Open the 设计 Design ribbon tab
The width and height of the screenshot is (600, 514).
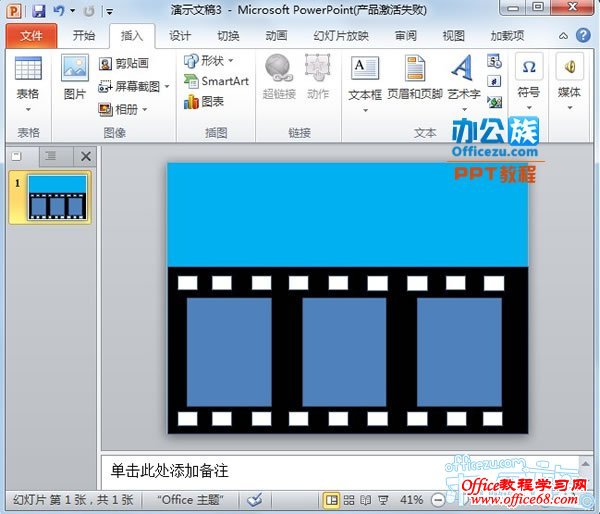180,36
